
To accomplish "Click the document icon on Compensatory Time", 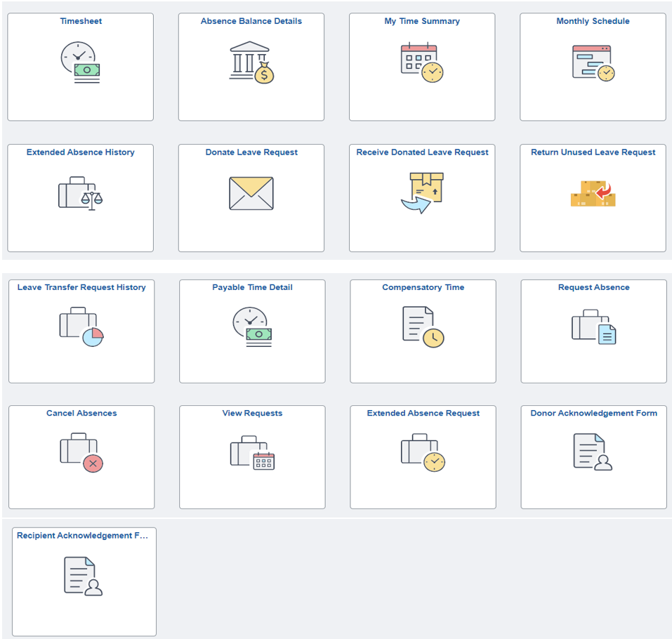I will point(422,326).
